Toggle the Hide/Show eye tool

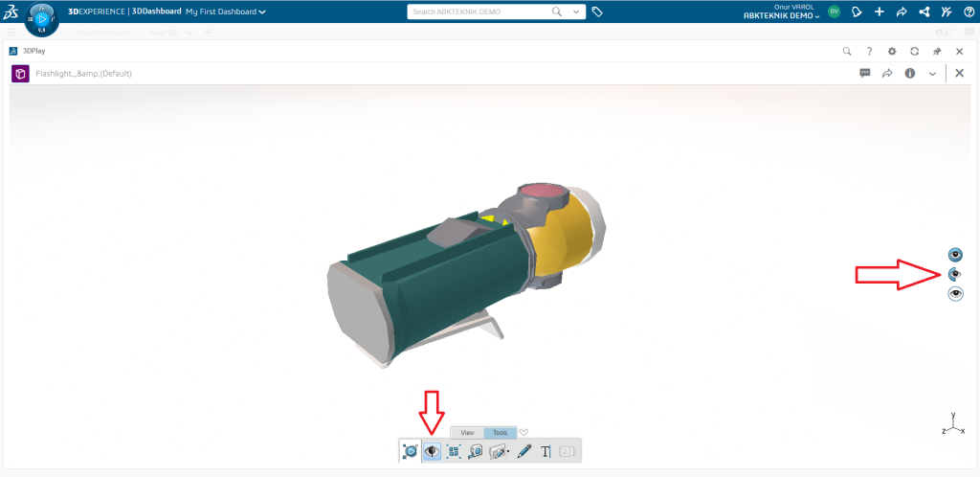point(432,451)
